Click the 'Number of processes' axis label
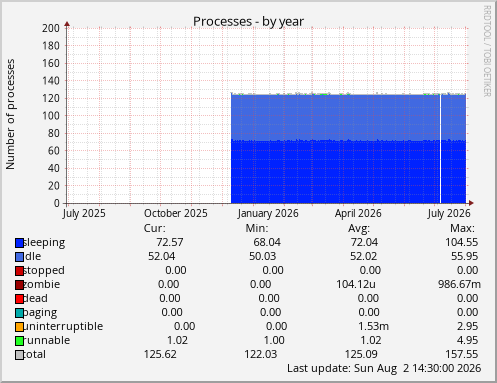The image size is (497, 383). tap(11, 114)
